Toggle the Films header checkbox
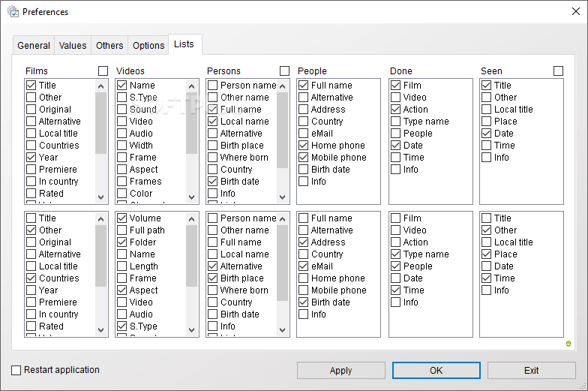Screen dimensions: 588x391 pos(103,71)
